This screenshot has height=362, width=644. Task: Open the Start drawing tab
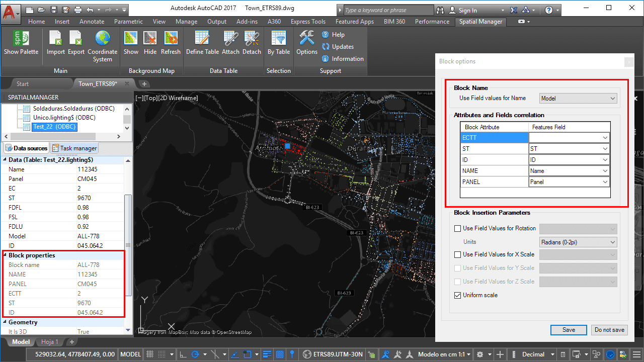23,84
